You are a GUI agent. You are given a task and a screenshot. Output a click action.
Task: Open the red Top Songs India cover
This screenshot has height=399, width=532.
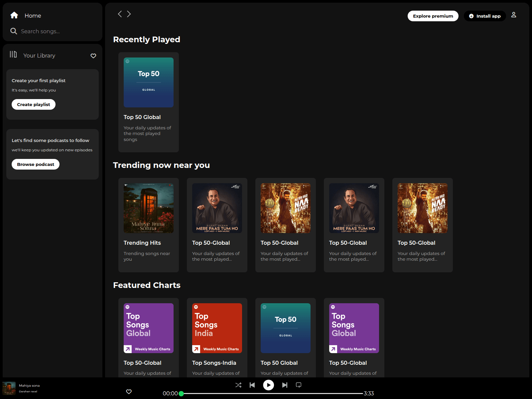(217, 328)
